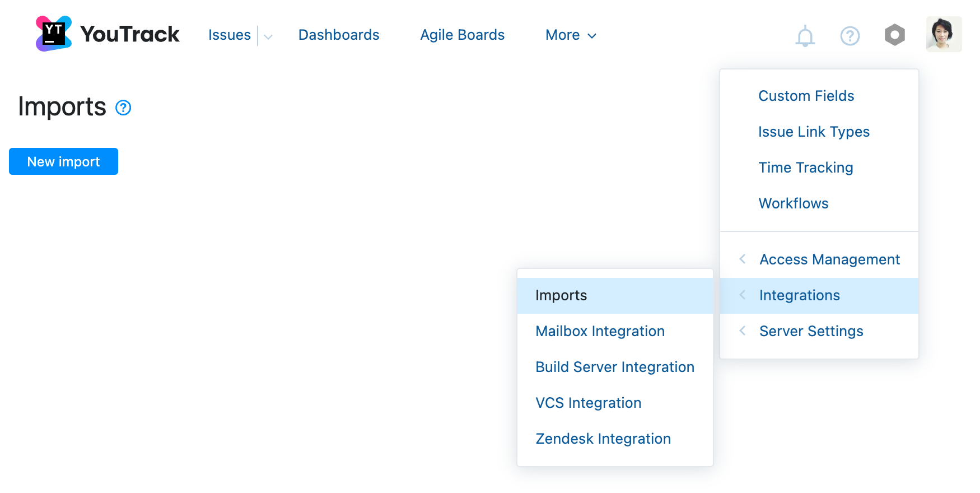This screenshot has width=980, height=493.
Task: Open the More dropdown menu
Action: click(x=571, y=35)
